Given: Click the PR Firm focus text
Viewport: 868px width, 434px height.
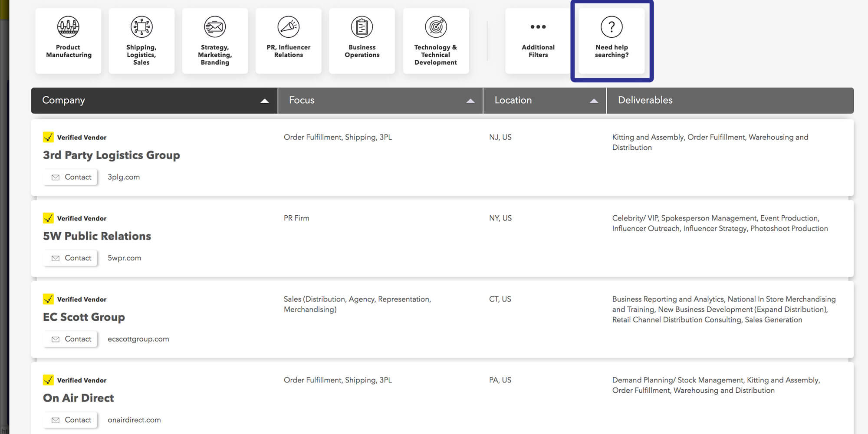Looking at the screenshot, I should coord(296,218).
